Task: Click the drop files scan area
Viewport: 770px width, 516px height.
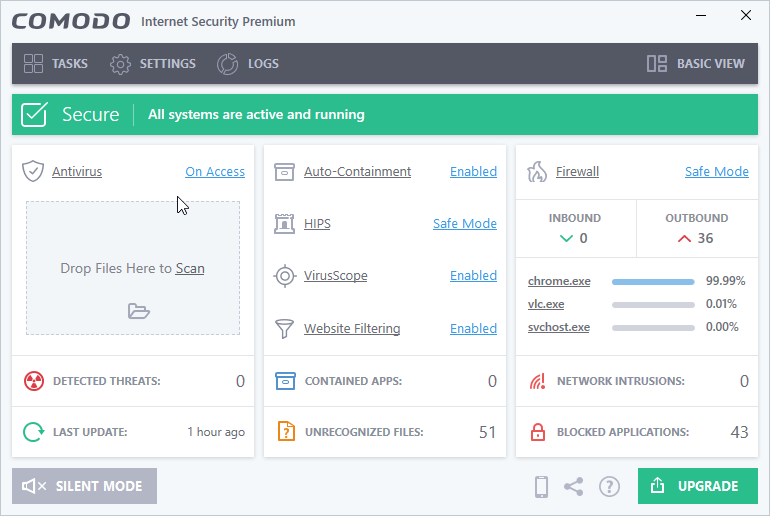Action: pyautogui.click(x=133, y=268)
